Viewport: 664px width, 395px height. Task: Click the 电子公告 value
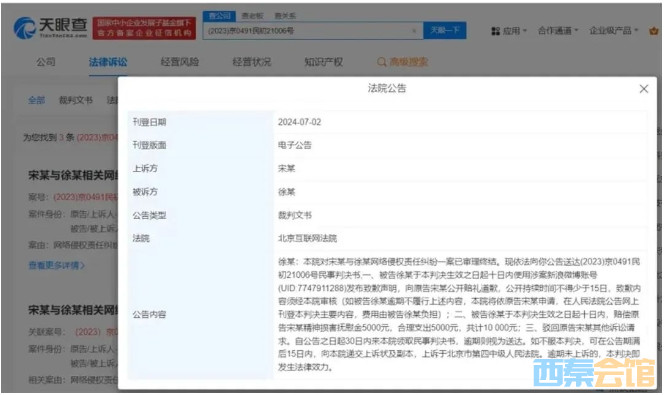[294, 145]
